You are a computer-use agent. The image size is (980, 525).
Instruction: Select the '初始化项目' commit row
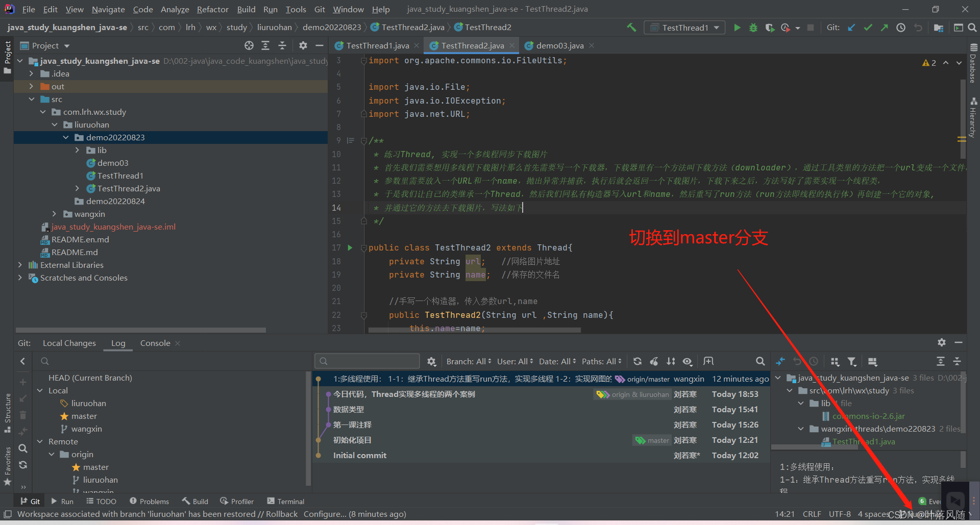point(541,440)
